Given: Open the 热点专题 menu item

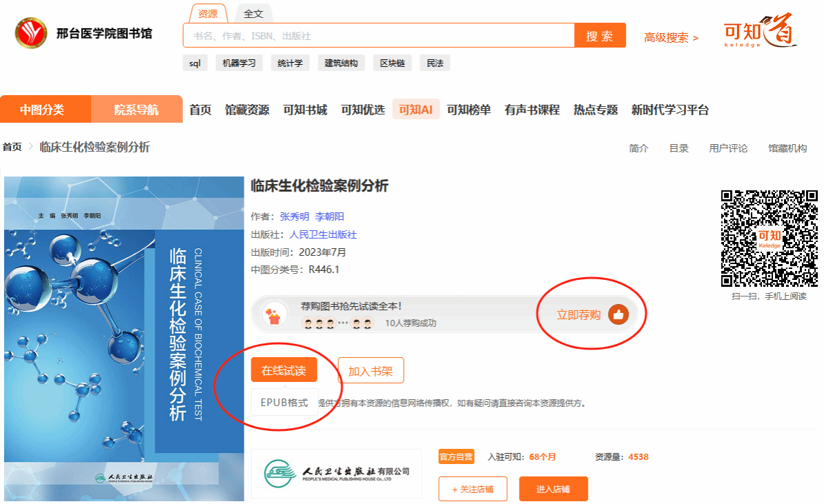Looking at the screenshot, I should pos(596,110).
